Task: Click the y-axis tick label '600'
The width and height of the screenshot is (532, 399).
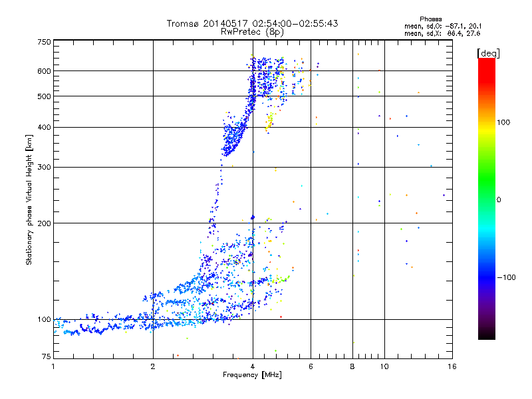Action: pyautogui.click(x=44, y=71)
